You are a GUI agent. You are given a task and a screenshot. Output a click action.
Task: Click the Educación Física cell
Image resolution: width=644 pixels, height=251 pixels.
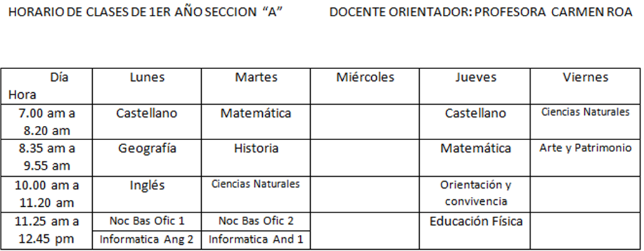(x=475, y=230)
